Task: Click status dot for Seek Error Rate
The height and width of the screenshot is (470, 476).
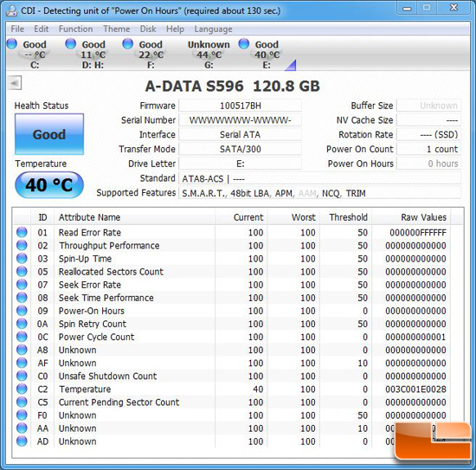Action: (x=22, y=285)
